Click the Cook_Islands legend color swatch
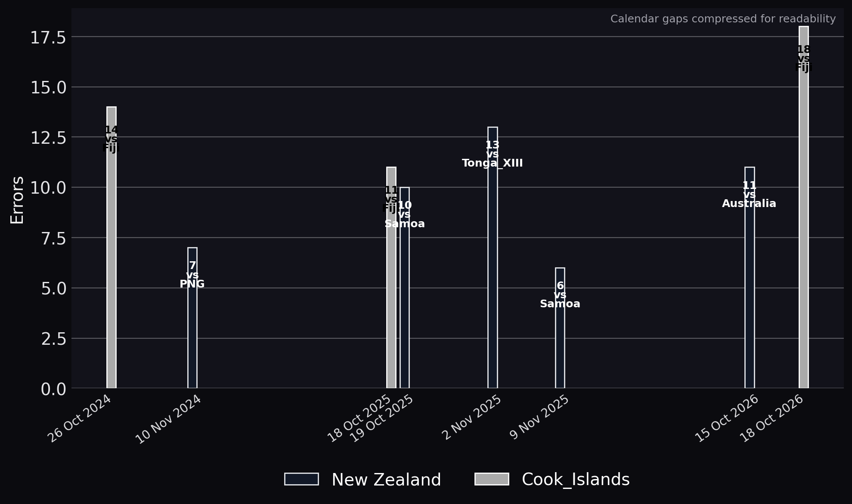Viewport: 852px width, 504px height. [492, 479]
